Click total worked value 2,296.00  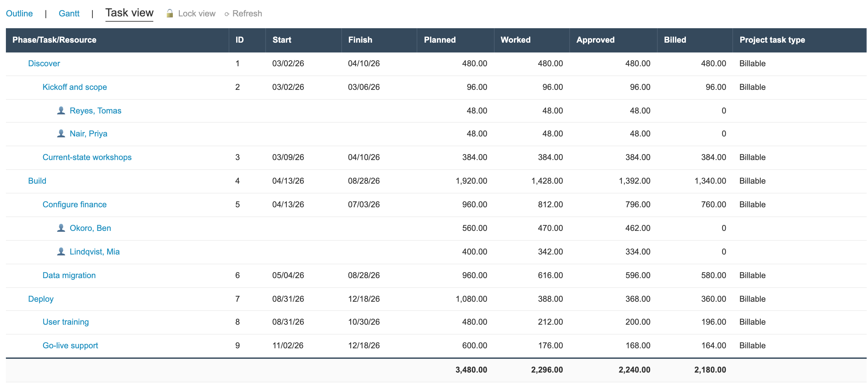click(x=547, y=370)
